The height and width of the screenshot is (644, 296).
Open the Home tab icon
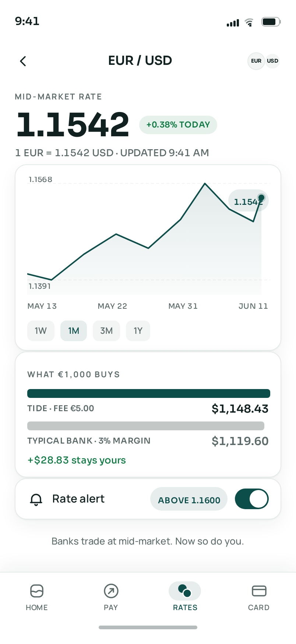coord(37,591)
